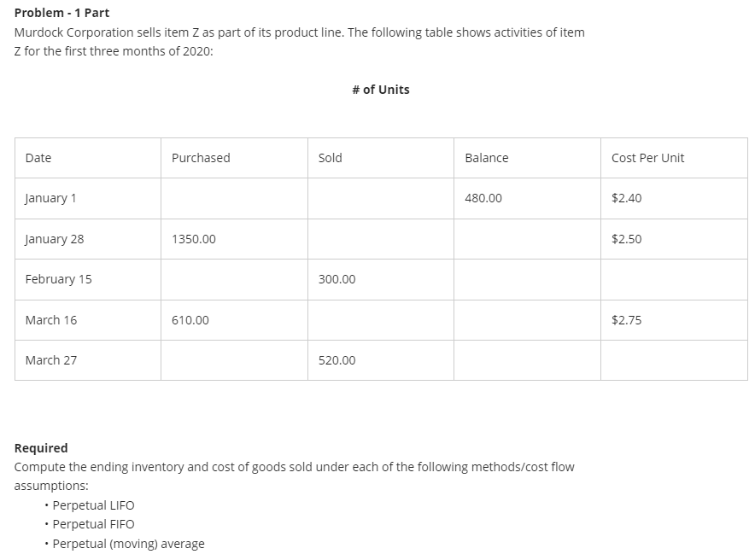Select the 1350.00 purchased cell

pyautogui.click(x=234, y=239)
